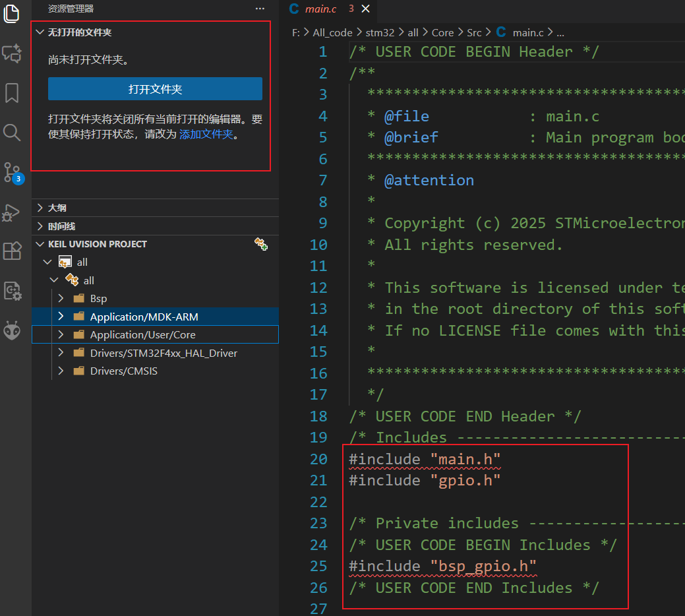Open the Run and Debug icon
Screen dimensions: 685x616
pyautogui.click(x=11, y=213)
